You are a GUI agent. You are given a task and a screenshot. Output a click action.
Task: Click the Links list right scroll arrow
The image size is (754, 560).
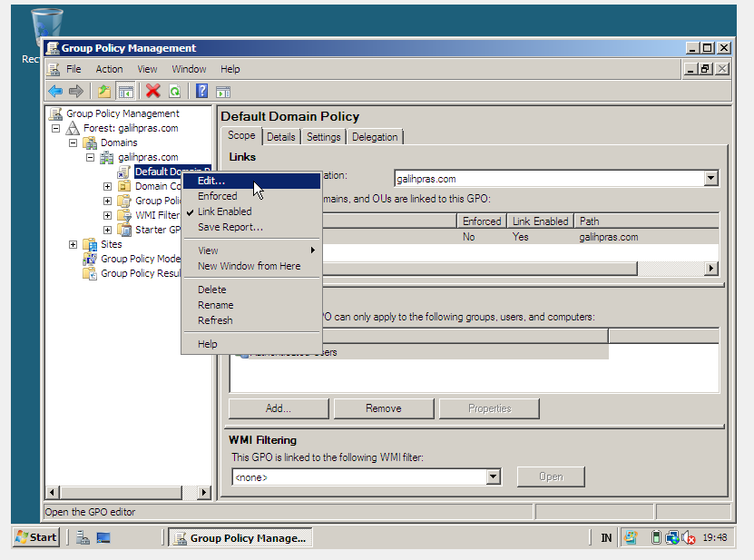[711, 269]
